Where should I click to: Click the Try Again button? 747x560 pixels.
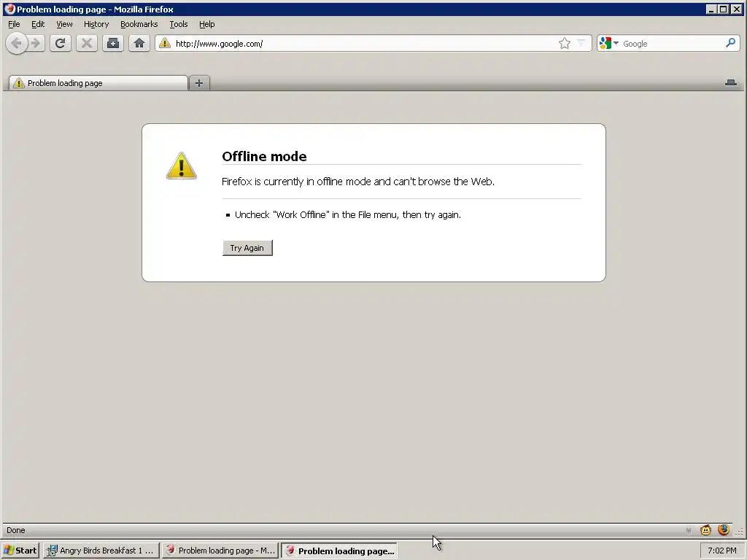pos(247,248)
